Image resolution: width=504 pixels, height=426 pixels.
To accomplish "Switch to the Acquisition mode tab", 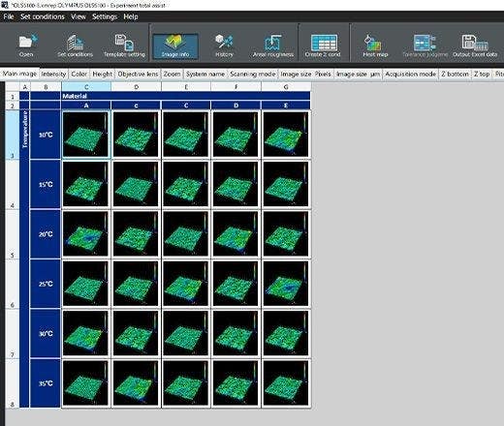I will 410,74.
